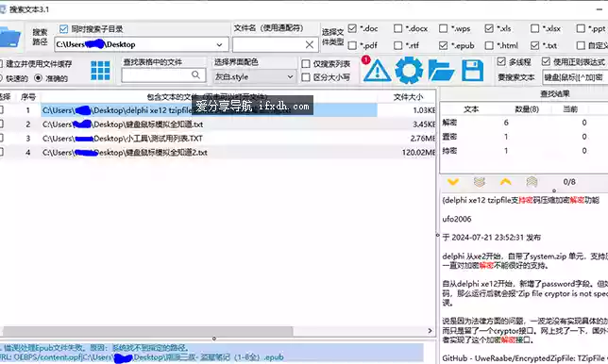Screen dimensions: 608x364
Task: Jump to next match with yellow down arrow
Action: [452, 182]
